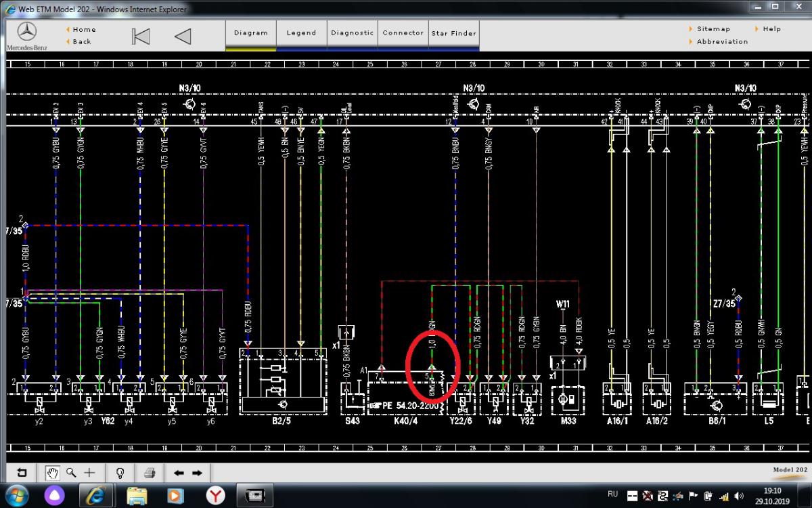Click the Home link
The image size is (812, 508).
(x=85, y=29)
